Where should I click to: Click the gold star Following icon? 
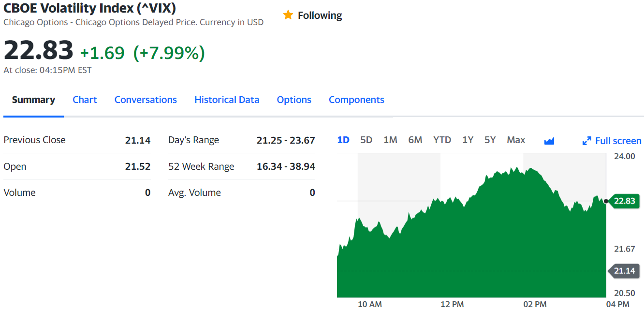tap(288, 15)
